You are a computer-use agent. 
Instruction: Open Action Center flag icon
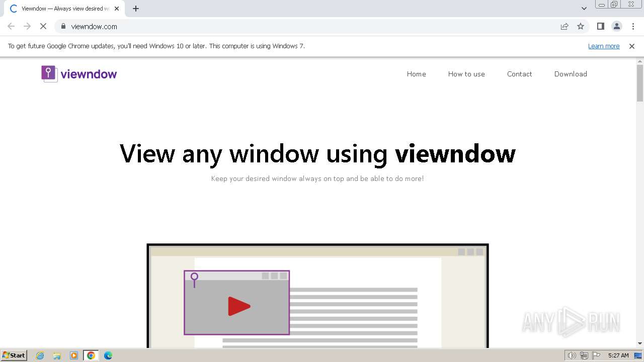[x=596, y=355]
